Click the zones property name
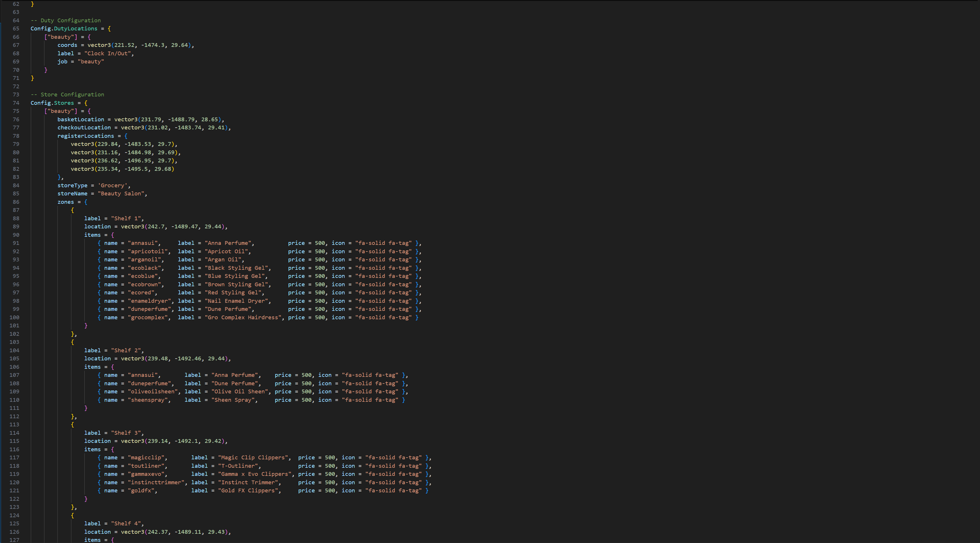 click(x=65, y=202)
